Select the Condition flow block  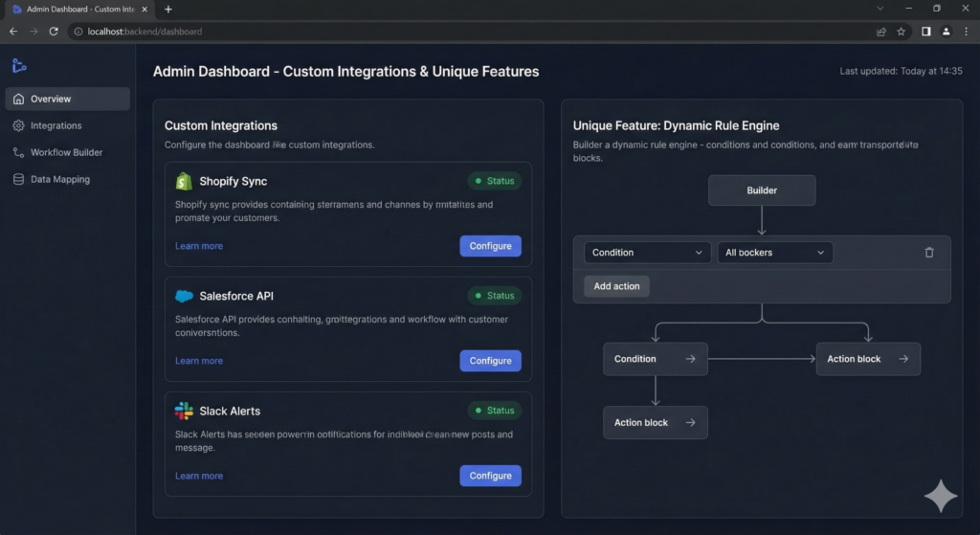(656, 359)
